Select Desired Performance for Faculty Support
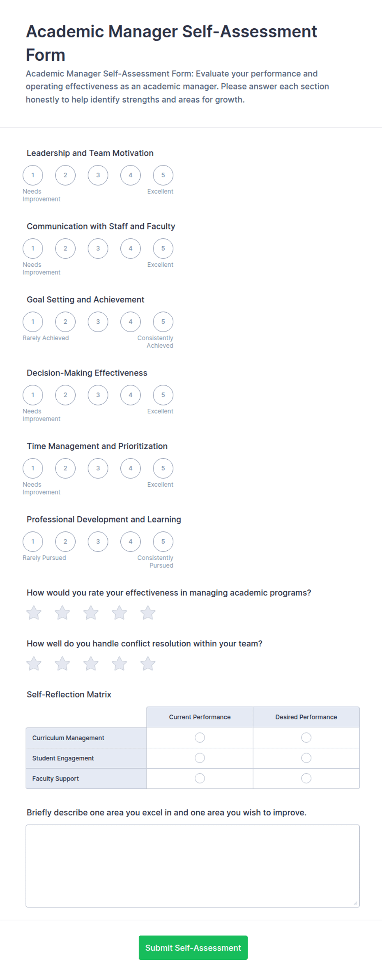This screenshot has height=980, width=382. tap(306, 778)
